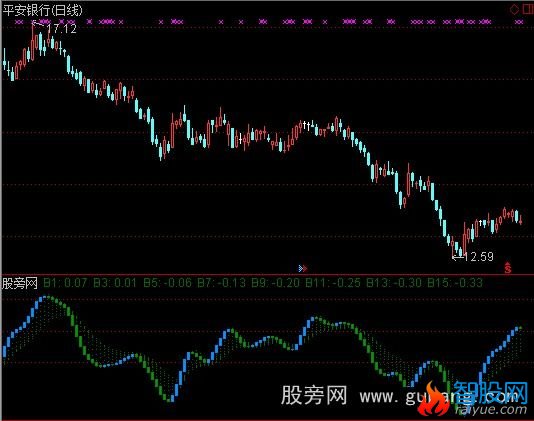Click the B9: -0.20 indicator value

276,283
